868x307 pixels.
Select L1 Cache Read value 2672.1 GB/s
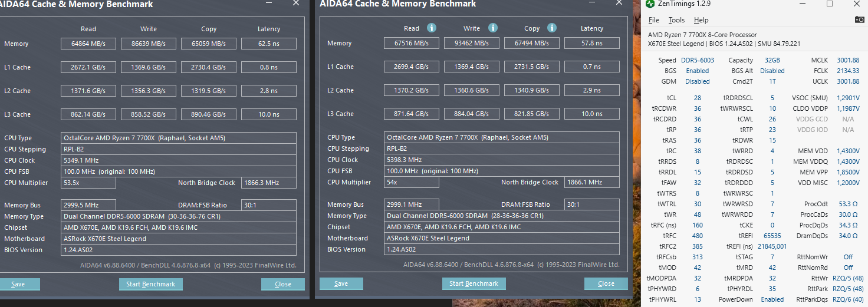pyautogui.click(x=88, y=67)
